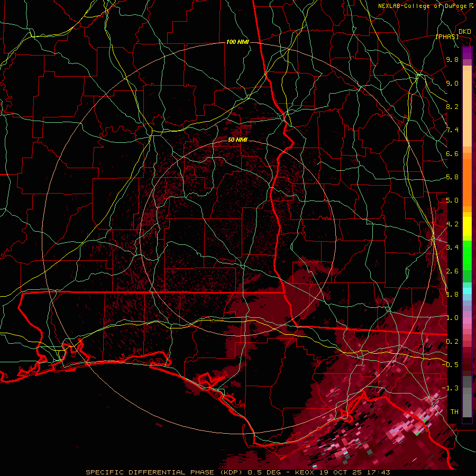The width and height of the screenshot is (476, 476).
Task: Click the 7.4 value on the scale
Action: (x=452, y=130)
